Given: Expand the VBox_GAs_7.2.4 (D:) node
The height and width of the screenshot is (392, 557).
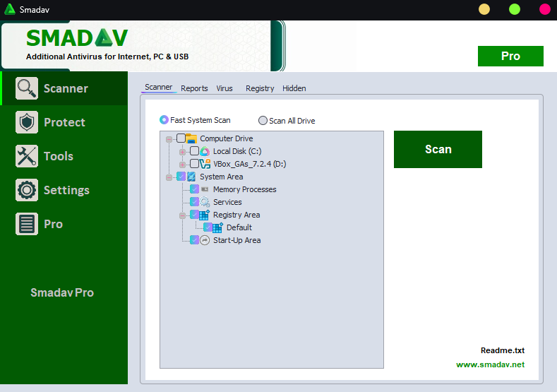Looking at the screenshot, I should 183,165.
